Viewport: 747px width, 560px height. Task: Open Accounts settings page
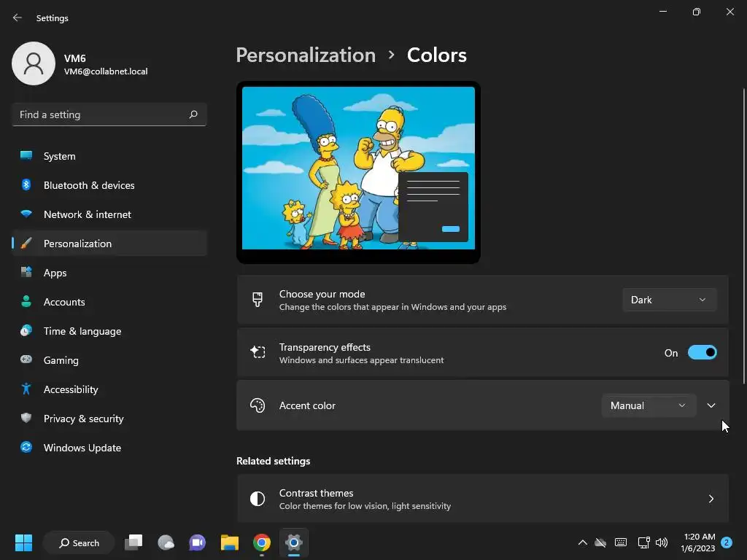(109, 301)
